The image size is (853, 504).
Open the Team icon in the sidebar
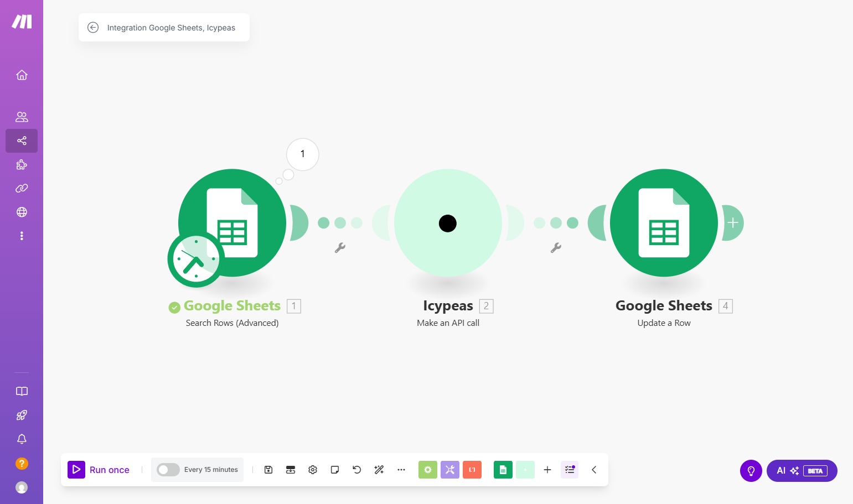coord(22,117)
